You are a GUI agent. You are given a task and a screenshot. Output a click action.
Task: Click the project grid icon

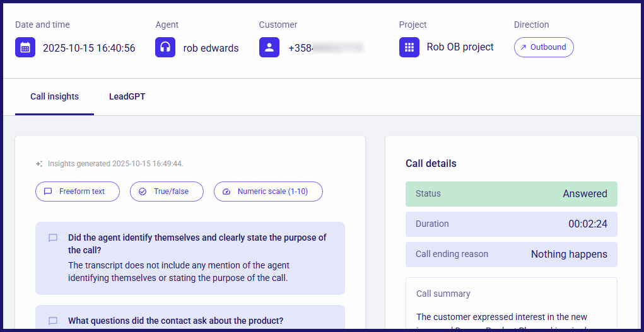point(409,47)
